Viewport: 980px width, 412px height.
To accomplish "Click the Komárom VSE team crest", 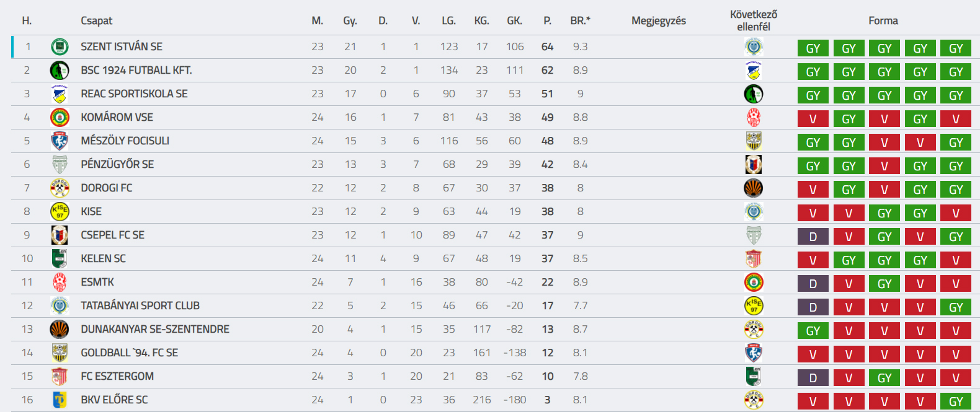I will [x=60, y=117].
